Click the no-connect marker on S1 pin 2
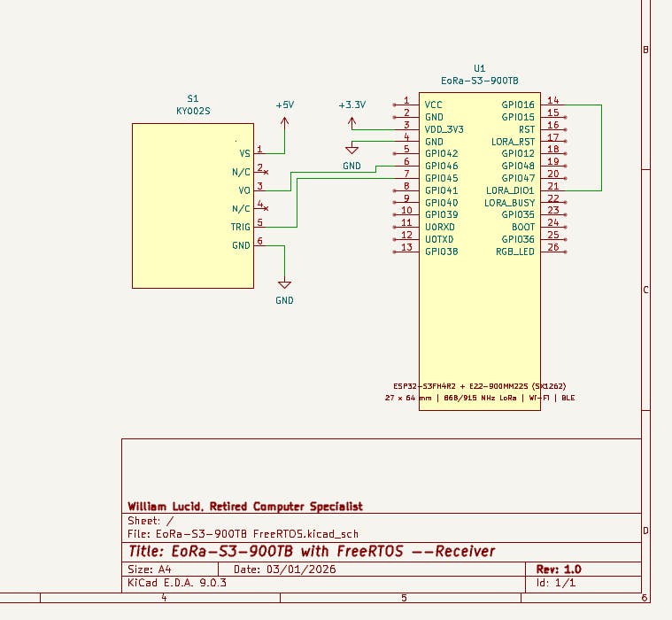 tap(266, 173)
